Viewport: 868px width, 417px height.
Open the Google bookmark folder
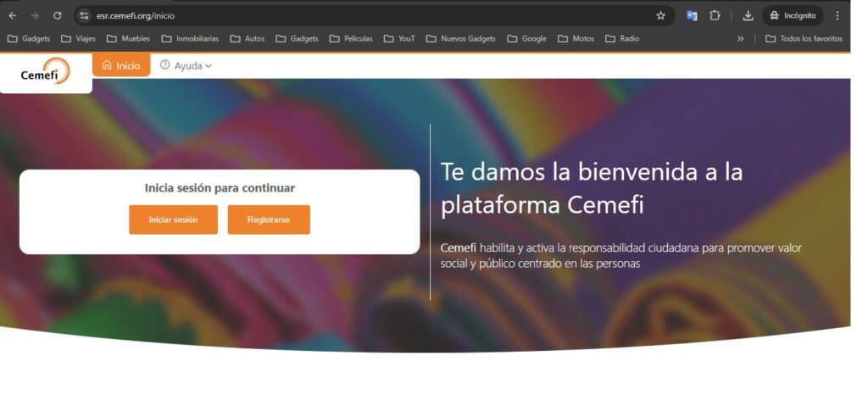click(527, 39)
